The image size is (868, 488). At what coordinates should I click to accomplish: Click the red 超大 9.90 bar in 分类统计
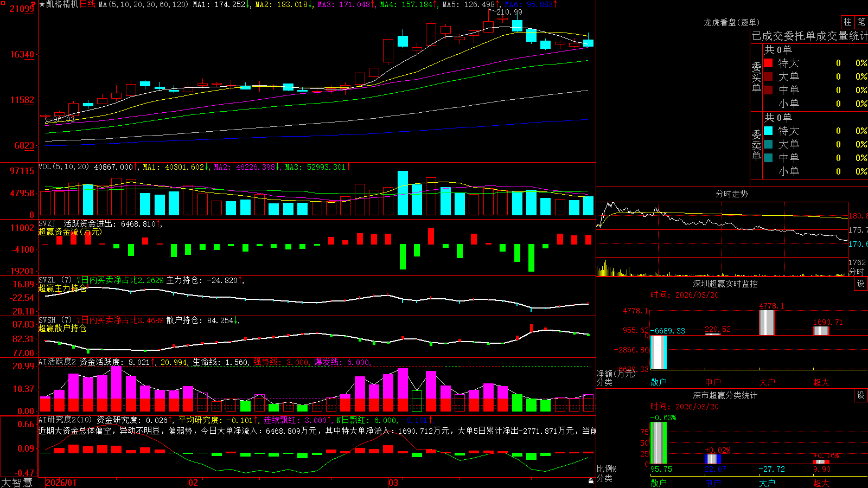pyautogui.click(x=821, y=462)
